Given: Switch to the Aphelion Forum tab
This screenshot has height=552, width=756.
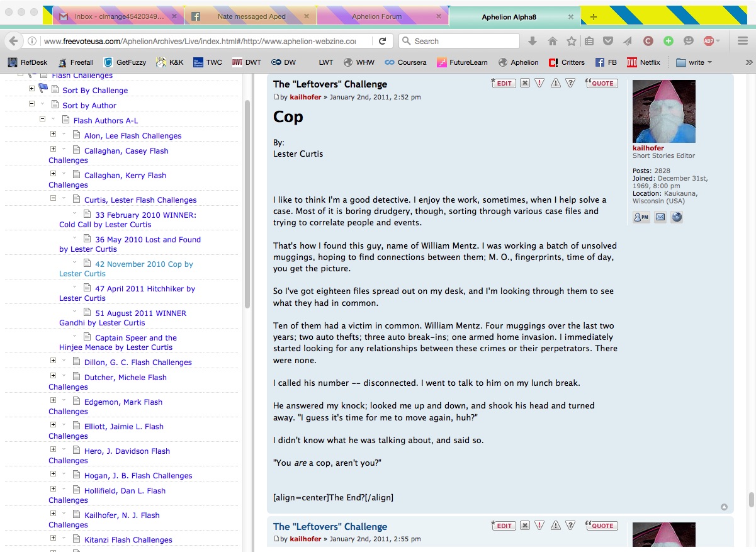Looking at the screenshot, I should tap(377, 16).
